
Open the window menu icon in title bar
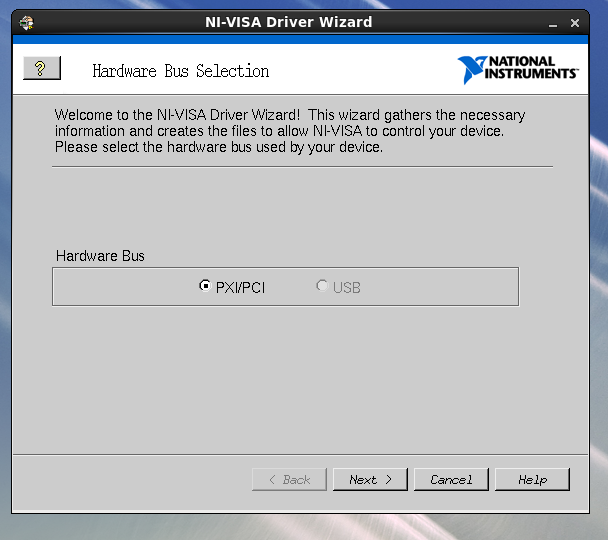tap(26, 23)
